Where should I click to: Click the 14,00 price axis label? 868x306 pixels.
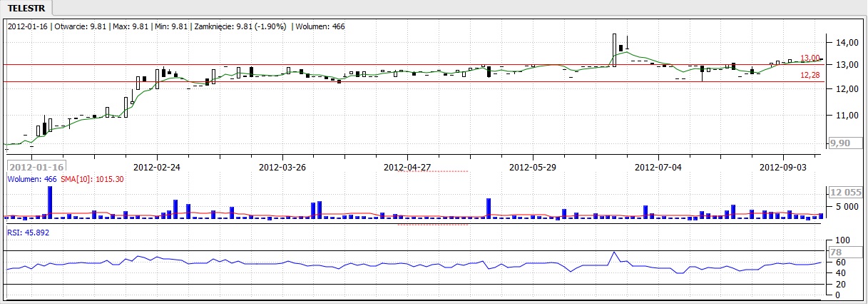pos(847,43)
